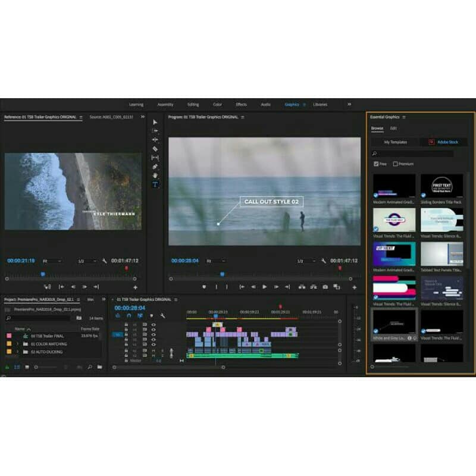Select the Pen tool
The height and width of the screenshot is (476, 476).
click(x=155, y=167)
